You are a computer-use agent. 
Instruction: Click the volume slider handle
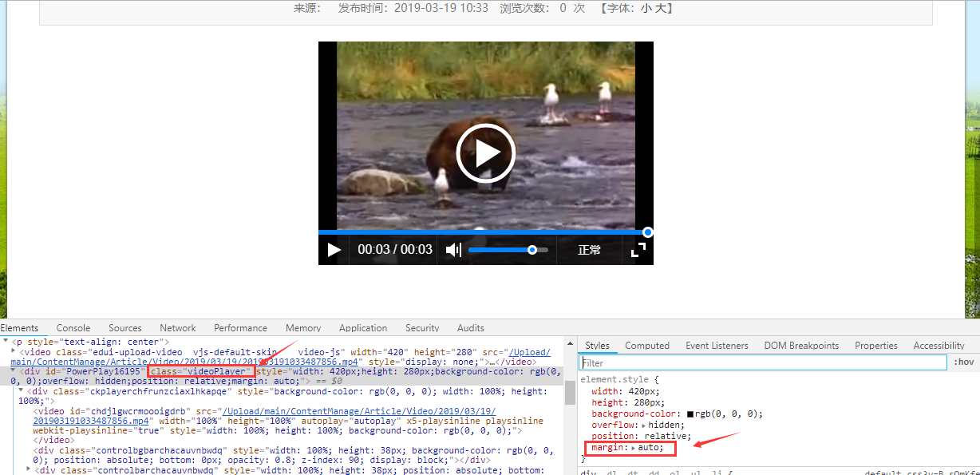pyautogui.click(x=532, y=250)
